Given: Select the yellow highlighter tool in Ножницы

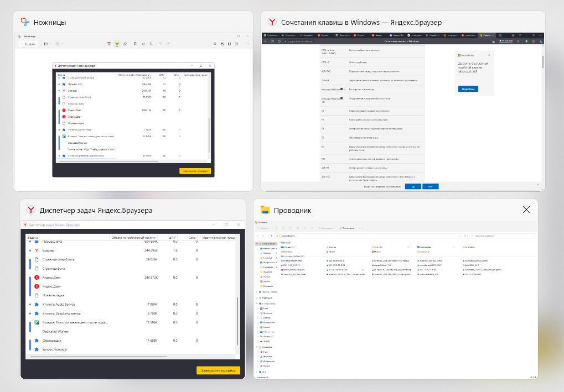Looking at the screenshot, I should tap(117, 44).
